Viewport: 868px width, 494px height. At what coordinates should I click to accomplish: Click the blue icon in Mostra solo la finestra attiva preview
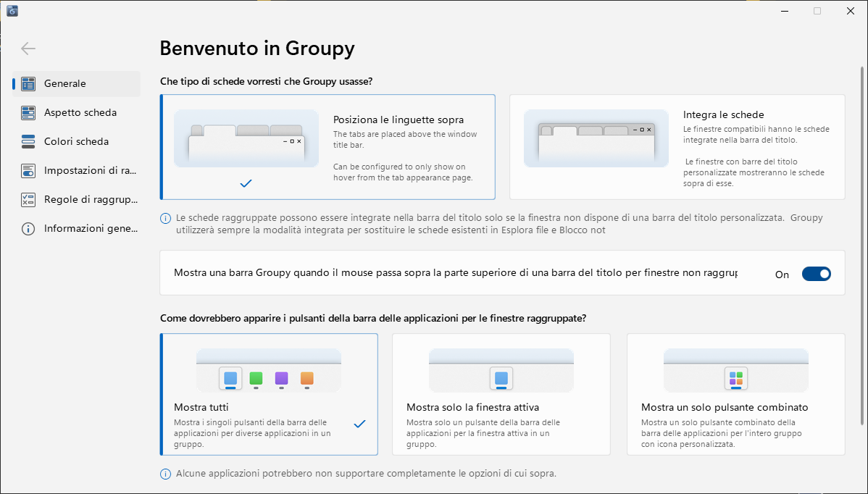pos(501,378)
